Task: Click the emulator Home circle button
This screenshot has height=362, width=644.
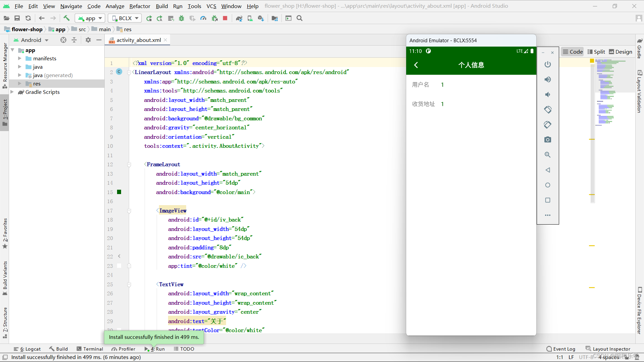Action: point(548,185)
